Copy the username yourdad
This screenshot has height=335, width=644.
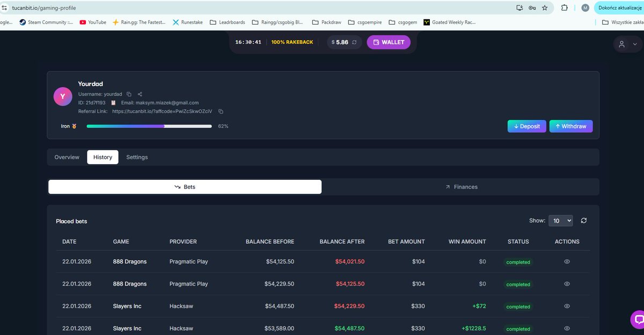129,94
